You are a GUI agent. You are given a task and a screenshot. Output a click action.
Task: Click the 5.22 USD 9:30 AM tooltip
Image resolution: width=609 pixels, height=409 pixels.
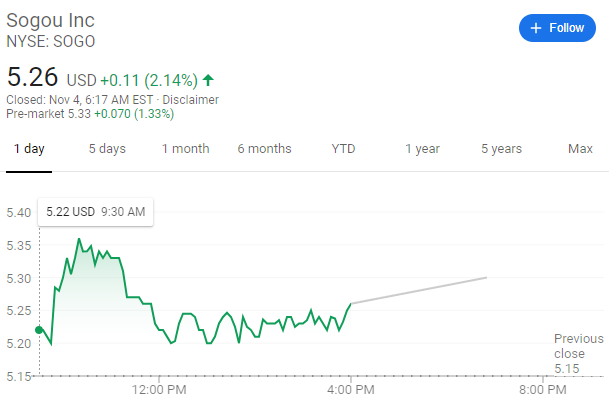96,212
